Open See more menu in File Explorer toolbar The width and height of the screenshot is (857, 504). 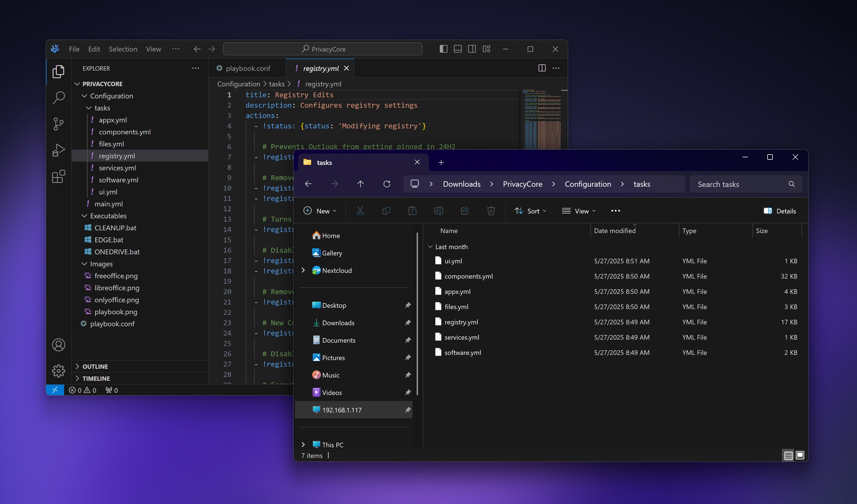[615, 211]
